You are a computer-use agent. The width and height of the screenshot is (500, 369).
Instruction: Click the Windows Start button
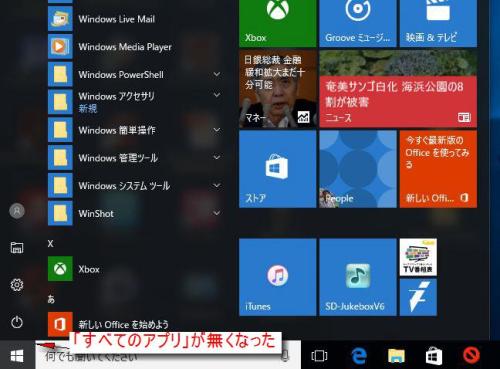point(17,355)
